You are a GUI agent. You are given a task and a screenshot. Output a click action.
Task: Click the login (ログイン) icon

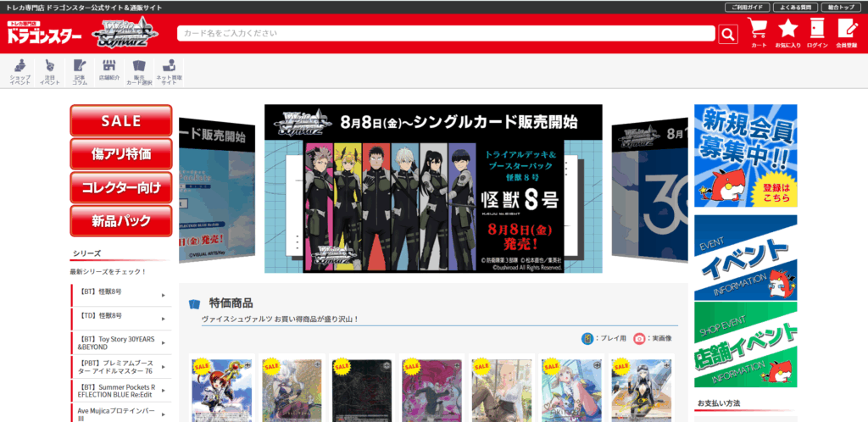(x=817, y=32)
